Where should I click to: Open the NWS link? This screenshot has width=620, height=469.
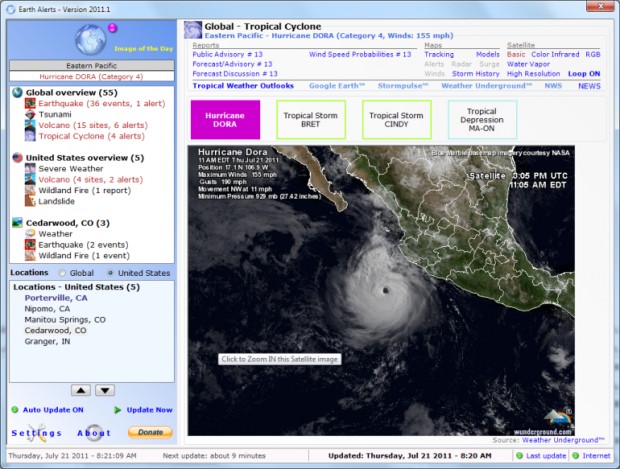pyautogui.click(x=553, y=86)
